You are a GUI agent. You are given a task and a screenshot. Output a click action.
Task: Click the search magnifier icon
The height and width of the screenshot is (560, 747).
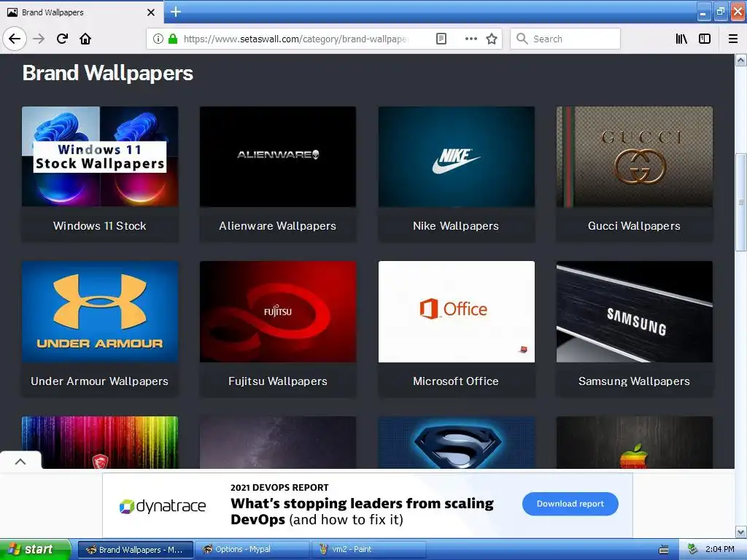[522, 39]
